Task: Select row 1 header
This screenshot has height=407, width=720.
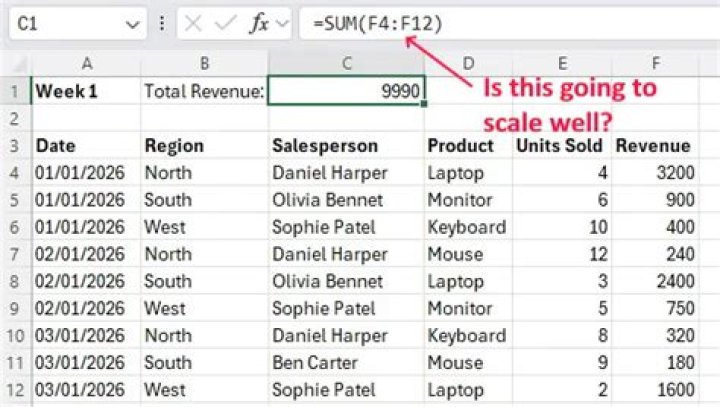Action: 15,91
